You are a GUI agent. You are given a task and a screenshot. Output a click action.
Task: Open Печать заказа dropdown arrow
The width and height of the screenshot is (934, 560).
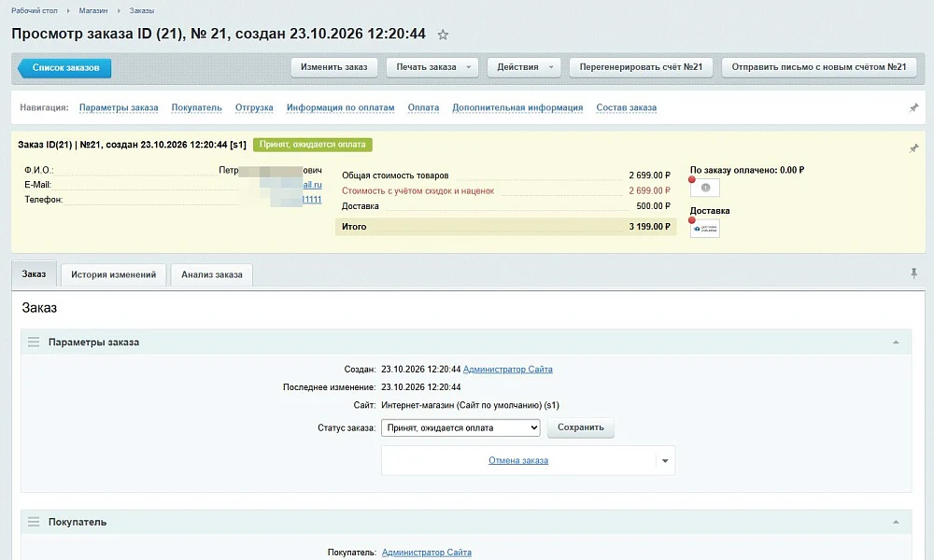point(469,67)
